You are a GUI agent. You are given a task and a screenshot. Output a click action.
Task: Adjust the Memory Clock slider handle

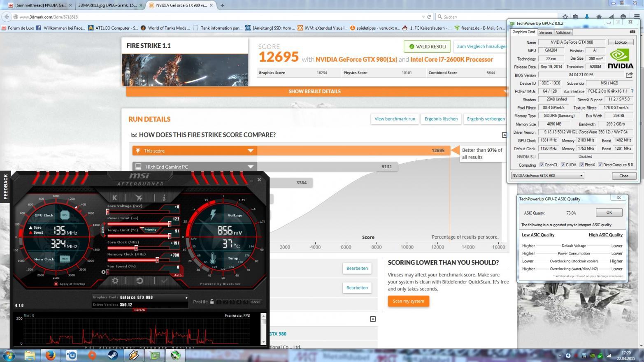click(x=157, y=260)
